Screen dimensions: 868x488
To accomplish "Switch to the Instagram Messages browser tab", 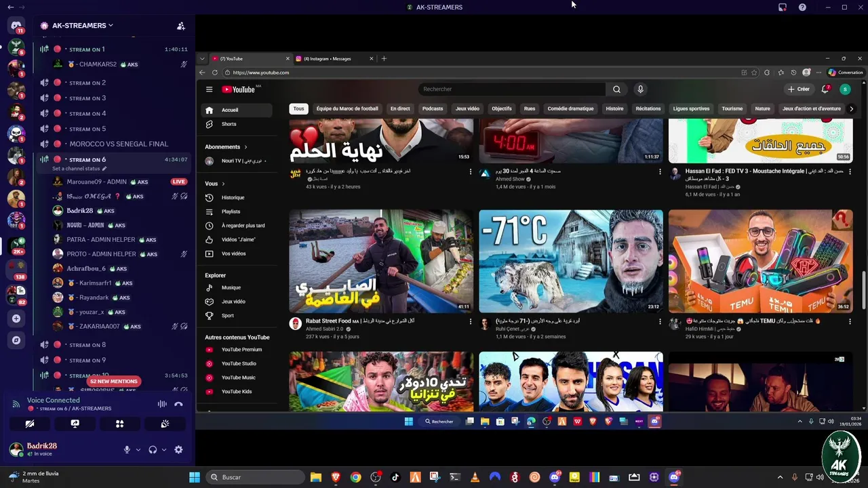I will coord(335,59).
